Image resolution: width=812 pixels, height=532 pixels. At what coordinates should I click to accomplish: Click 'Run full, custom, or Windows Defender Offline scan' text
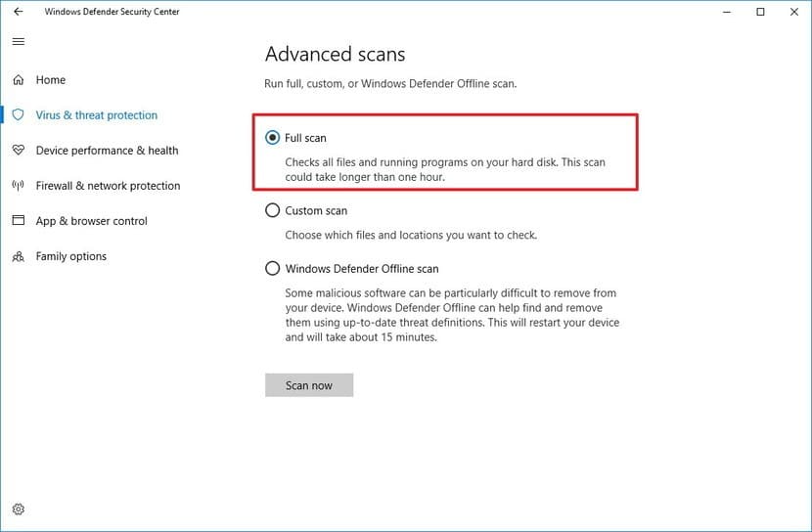[390, 84]
